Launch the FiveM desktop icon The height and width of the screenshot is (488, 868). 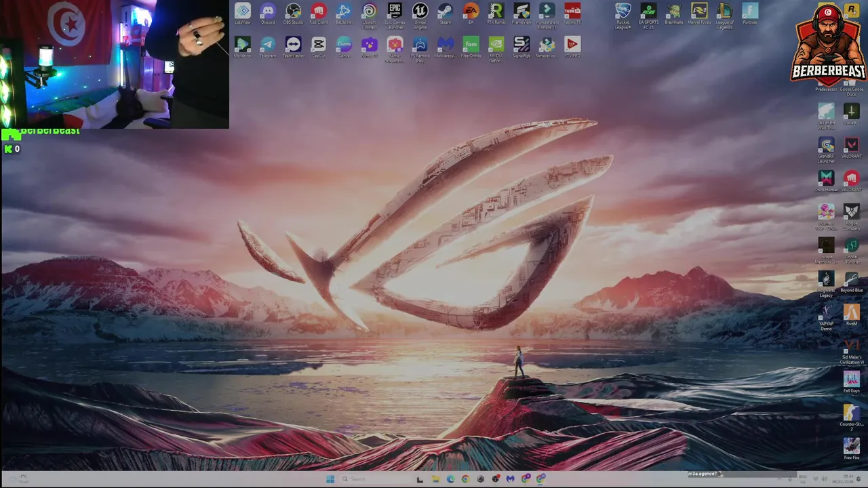852,315
